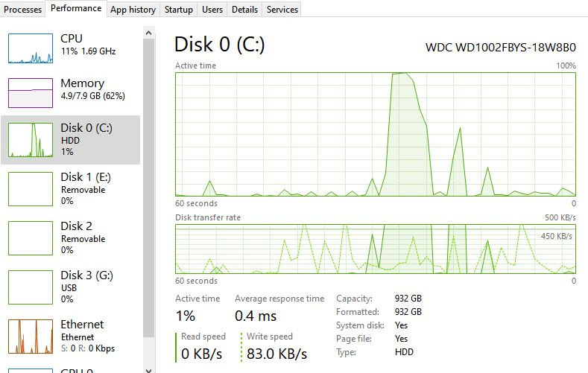Image resolution: width=588 pixels, height=373 pixels.
Task: Click the Disk 0 (C:) heading
Action: coord(219,45)
